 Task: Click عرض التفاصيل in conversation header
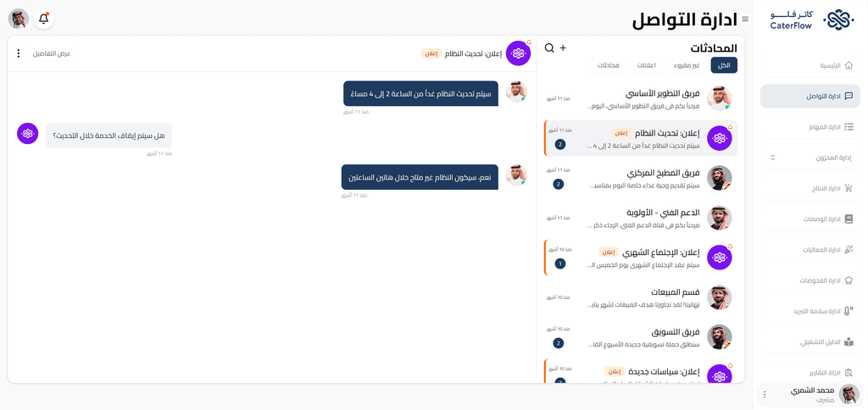52,53
